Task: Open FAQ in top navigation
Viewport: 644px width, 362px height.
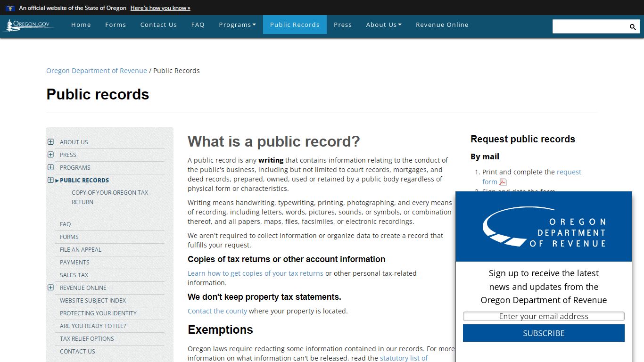Action: coord(198,25)
